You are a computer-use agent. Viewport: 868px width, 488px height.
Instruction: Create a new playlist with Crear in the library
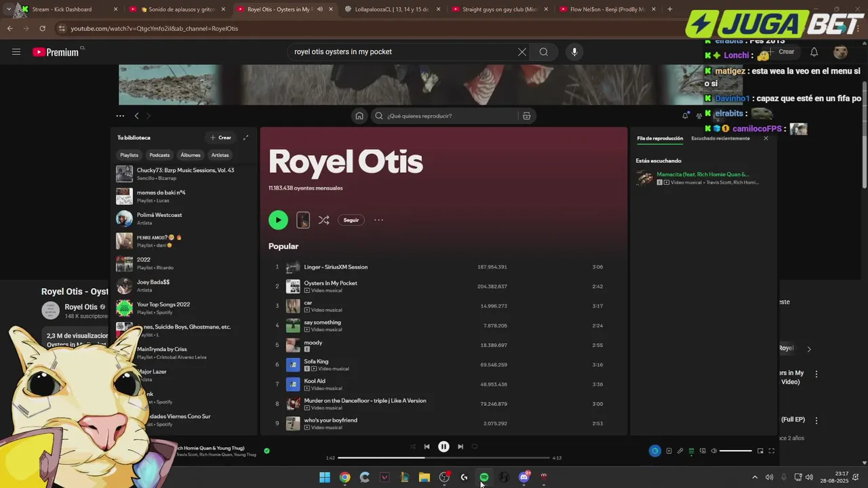point(221,138)
